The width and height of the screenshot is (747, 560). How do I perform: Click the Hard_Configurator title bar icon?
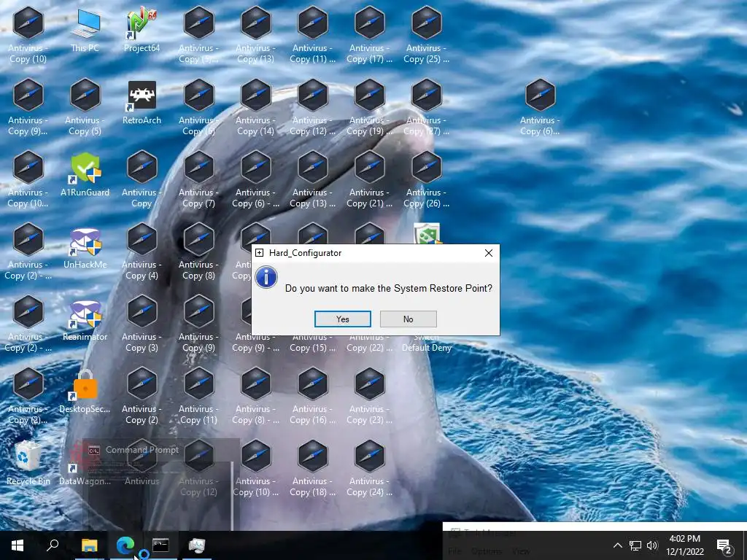click(259, 253)
